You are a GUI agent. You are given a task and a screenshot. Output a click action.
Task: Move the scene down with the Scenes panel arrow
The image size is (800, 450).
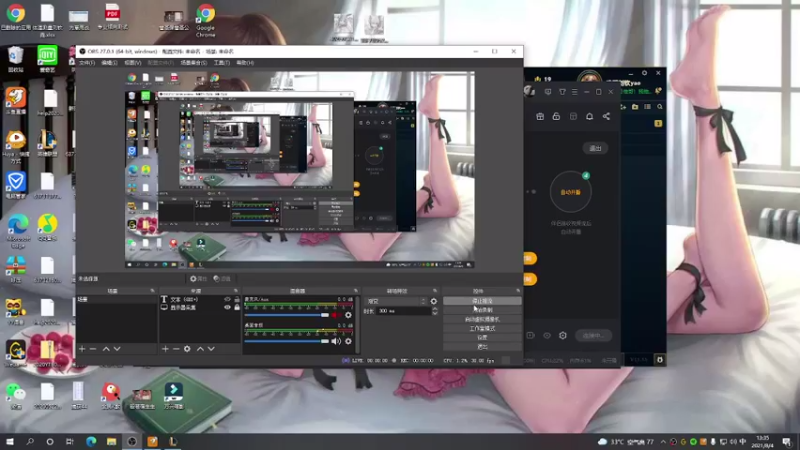[x=117, y=349]
